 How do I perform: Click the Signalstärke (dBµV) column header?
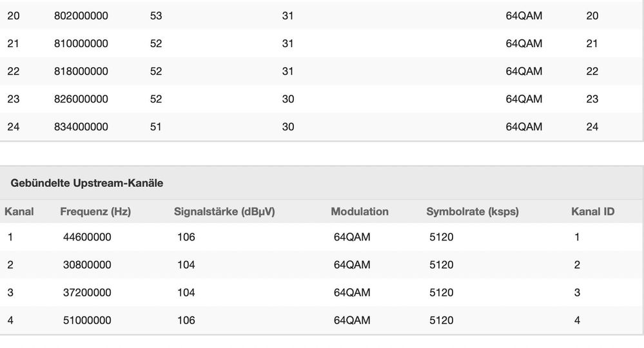(224, 212)
